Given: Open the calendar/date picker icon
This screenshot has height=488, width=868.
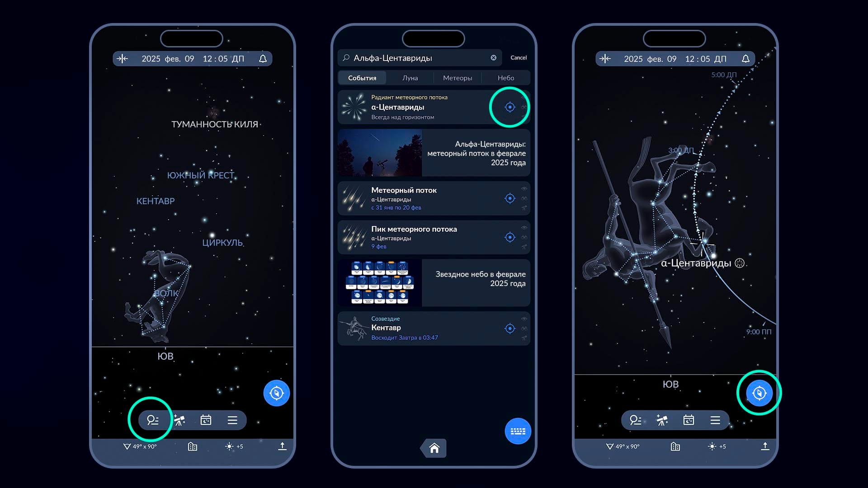Looking at the screenshot, I should (206, 419).
